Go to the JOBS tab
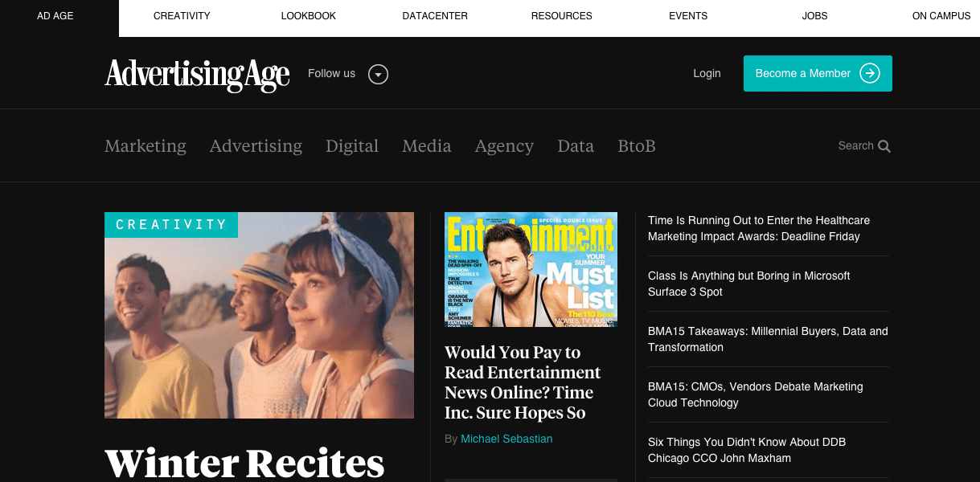The image size is (980, 482). [x=814, y=16]
